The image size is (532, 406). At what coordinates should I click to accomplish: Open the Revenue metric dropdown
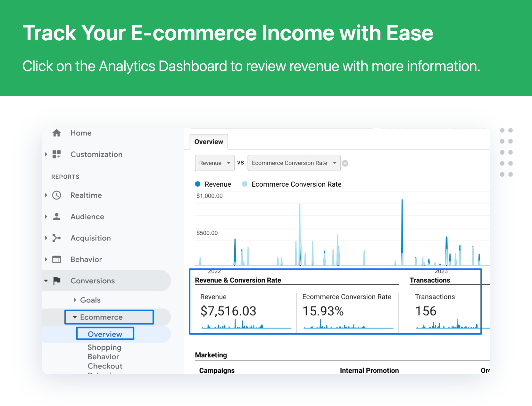(215, 163)
